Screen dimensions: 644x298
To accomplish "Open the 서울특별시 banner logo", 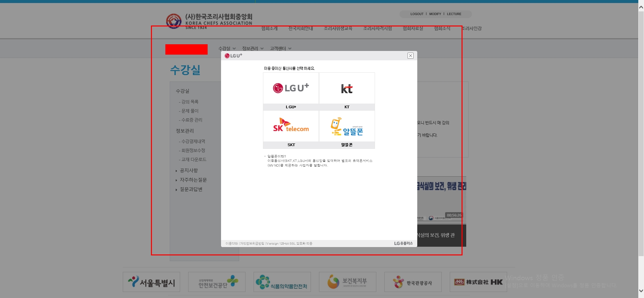I will point(151,282).
